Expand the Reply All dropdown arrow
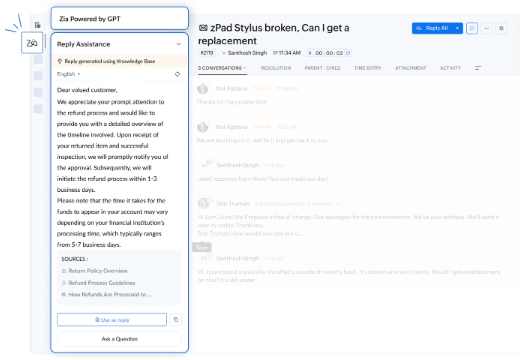The height and width of the screenshot is (360, 522). (457, 28)
